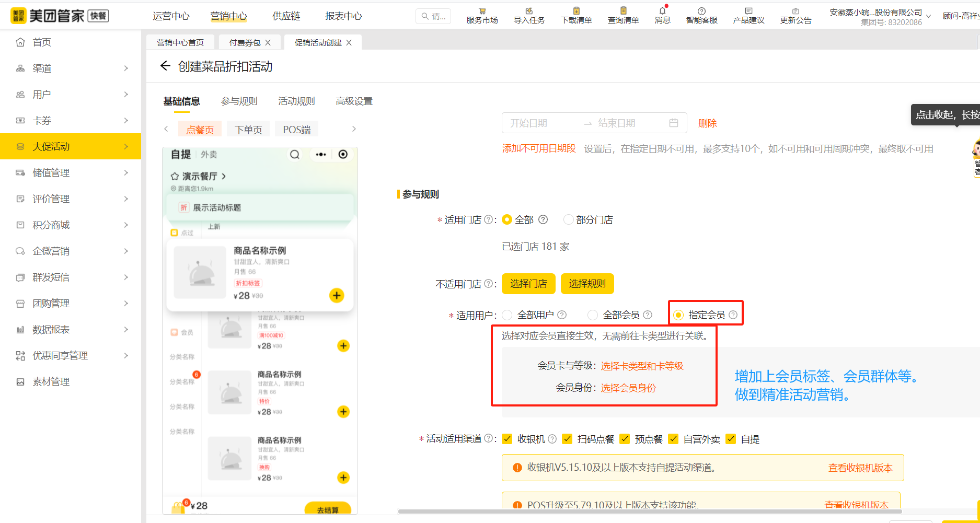Select 部分门店 radio button
Screen dimensions: 980x523
568,220
